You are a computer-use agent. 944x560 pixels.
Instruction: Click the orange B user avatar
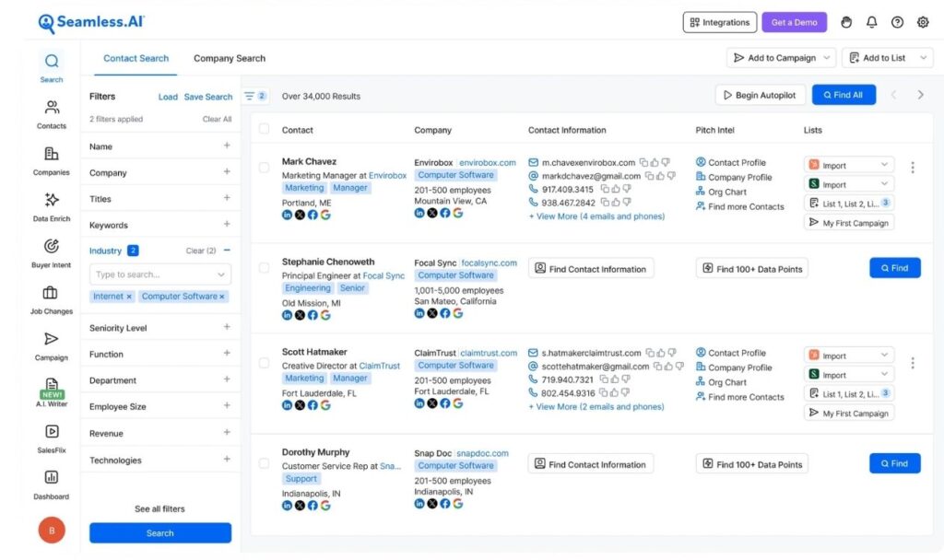[52, 530]
